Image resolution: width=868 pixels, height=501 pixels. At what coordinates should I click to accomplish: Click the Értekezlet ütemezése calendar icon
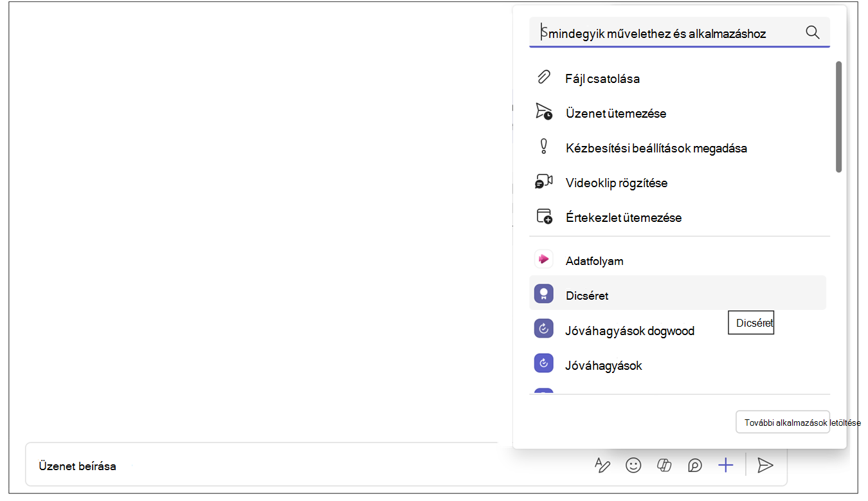544,216
